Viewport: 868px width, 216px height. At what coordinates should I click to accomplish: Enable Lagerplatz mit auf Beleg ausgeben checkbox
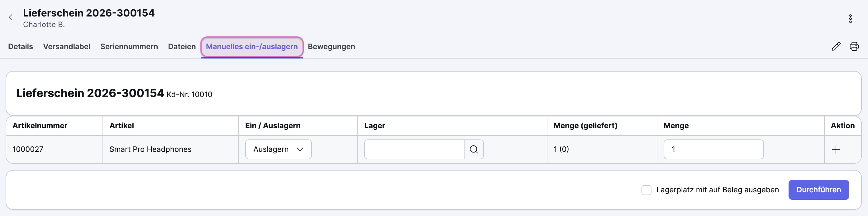(x=646, y=190)
